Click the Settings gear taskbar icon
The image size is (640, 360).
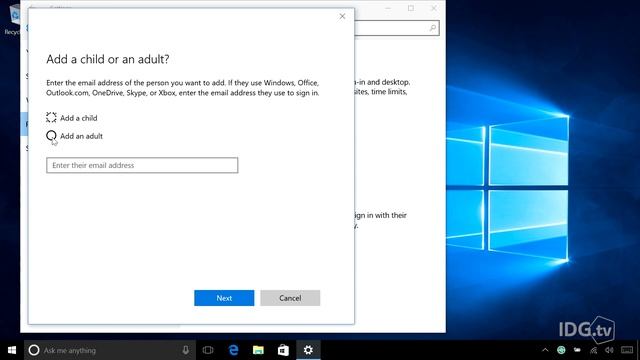[x=308, y=350]
